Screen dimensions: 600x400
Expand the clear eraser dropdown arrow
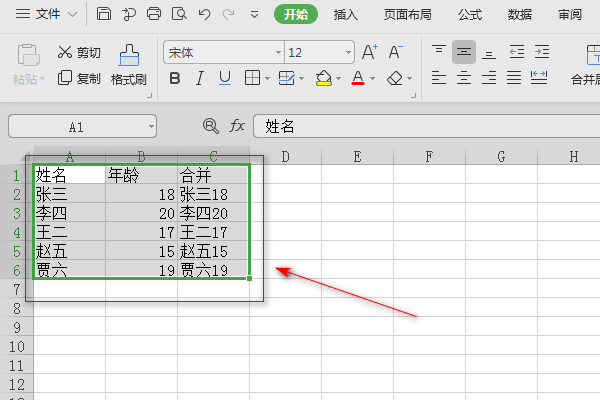pos(409,78)
